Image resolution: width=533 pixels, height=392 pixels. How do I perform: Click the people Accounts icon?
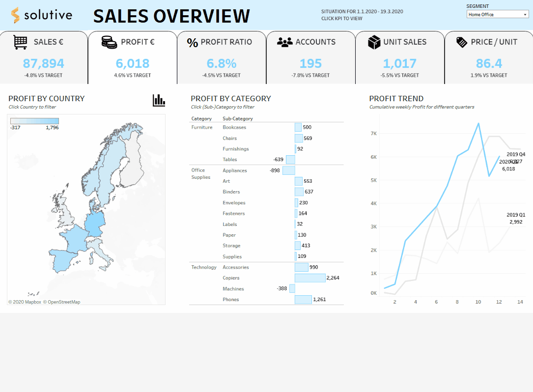click(284, 42)
